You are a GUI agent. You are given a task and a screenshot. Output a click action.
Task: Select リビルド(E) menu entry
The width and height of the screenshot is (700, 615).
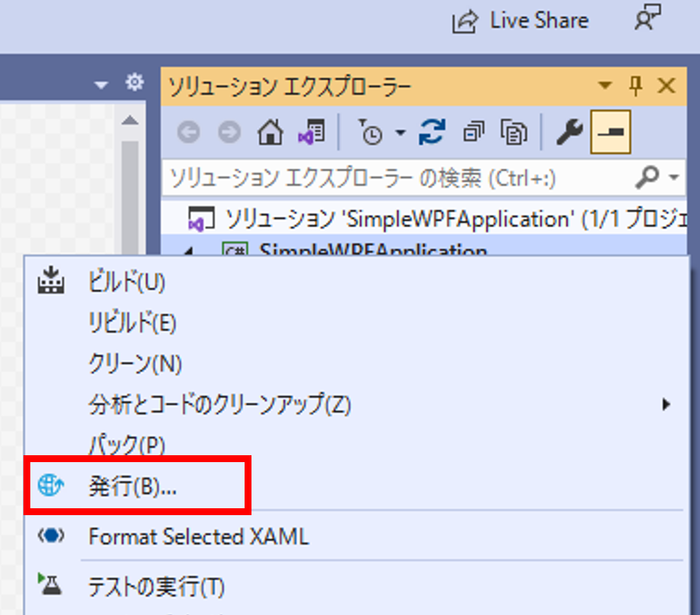tap(132, 322)
